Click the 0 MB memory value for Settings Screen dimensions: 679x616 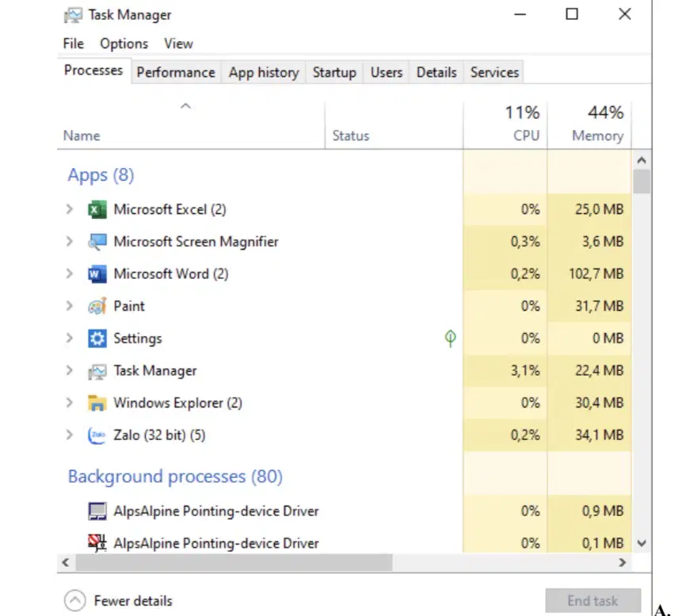tap(608, 339)
